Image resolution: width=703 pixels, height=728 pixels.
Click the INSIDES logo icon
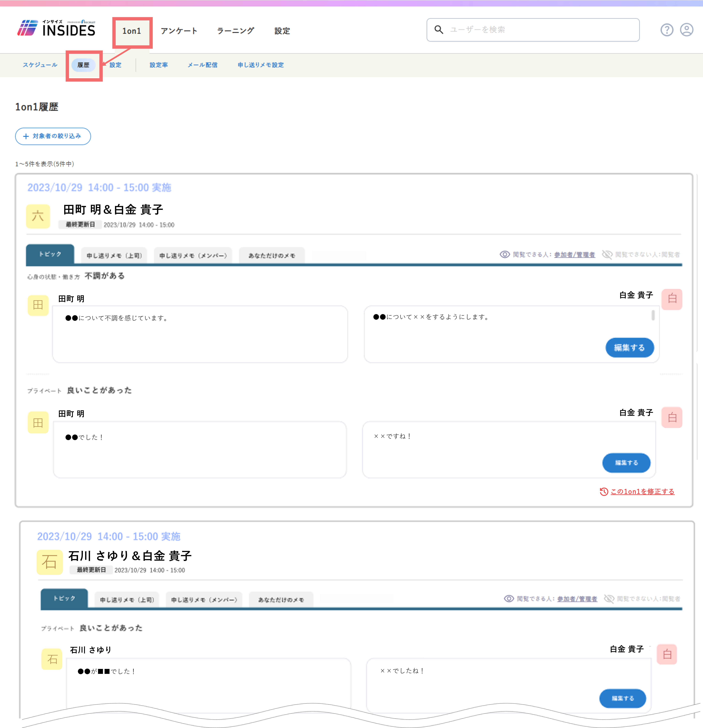tap(27, 28)
